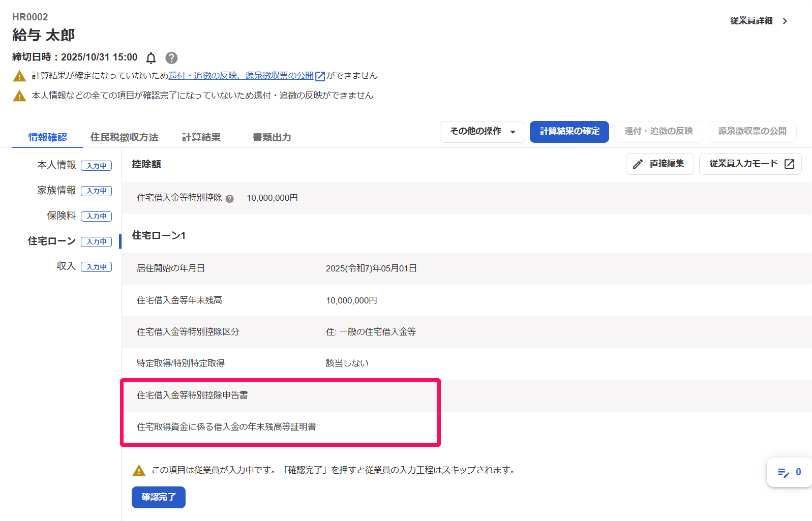Image resolution: width=812 pixels, height=521 pixels.
Task: Click the 源泉徴収票の公開 button
Action: click(x=752, y=132)
